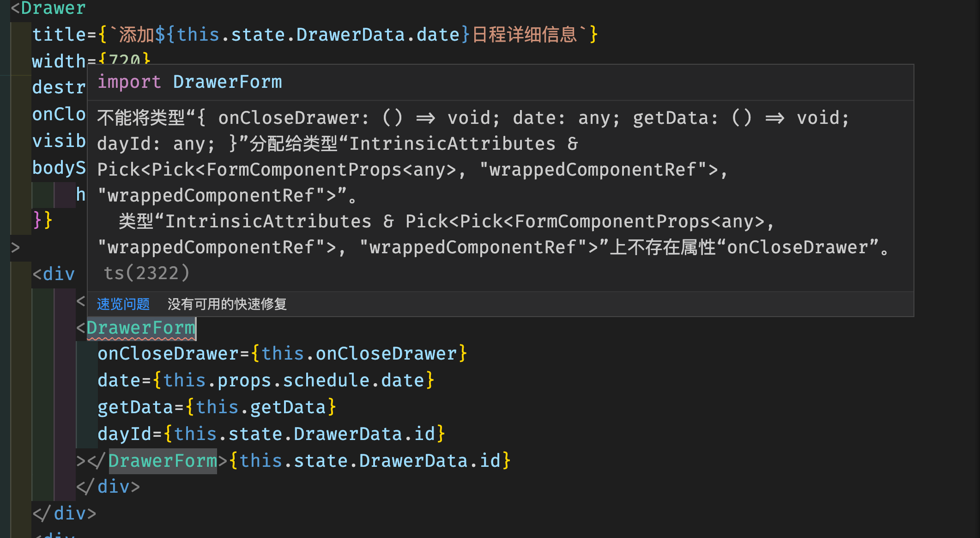Click the inner closing </div> tag below DrawerForm
The height and width of the screenshot is (538, 980).
click(x=108, y=487)
